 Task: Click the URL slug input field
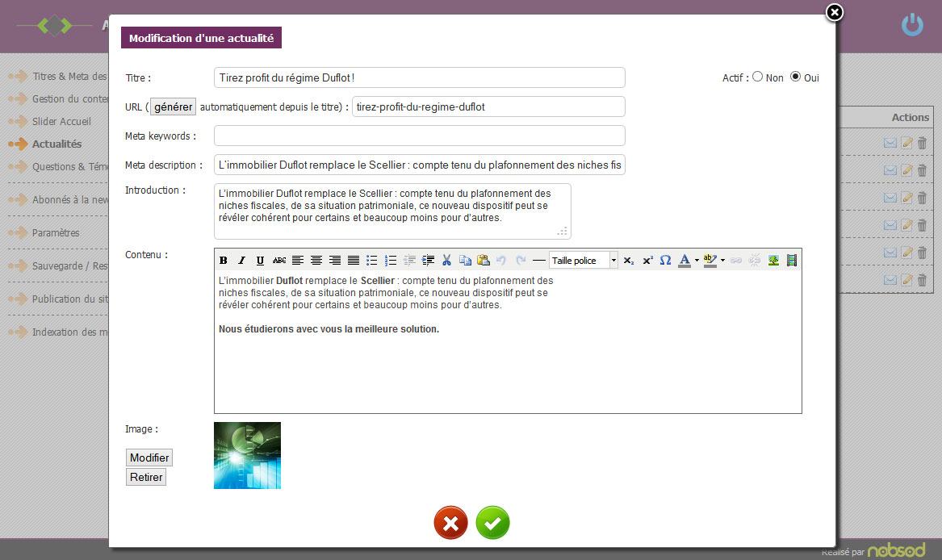tap(488, 107)
